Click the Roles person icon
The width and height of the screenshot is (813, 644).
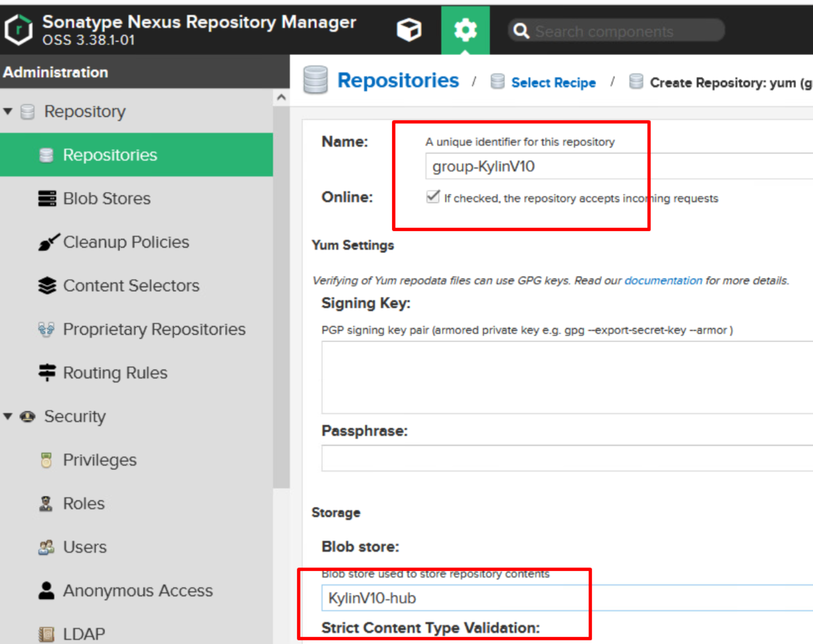pos(46,504)
